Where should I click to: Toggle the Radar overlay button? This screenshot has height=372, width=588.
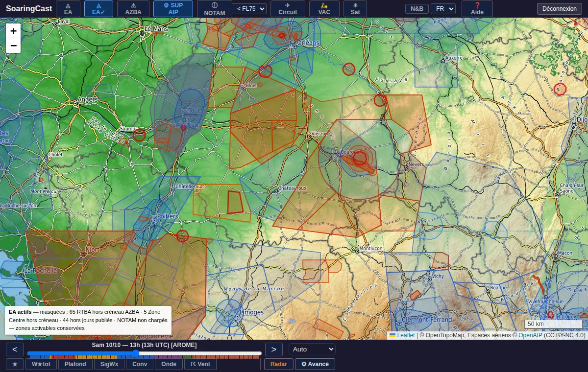(x=279, y=364)
